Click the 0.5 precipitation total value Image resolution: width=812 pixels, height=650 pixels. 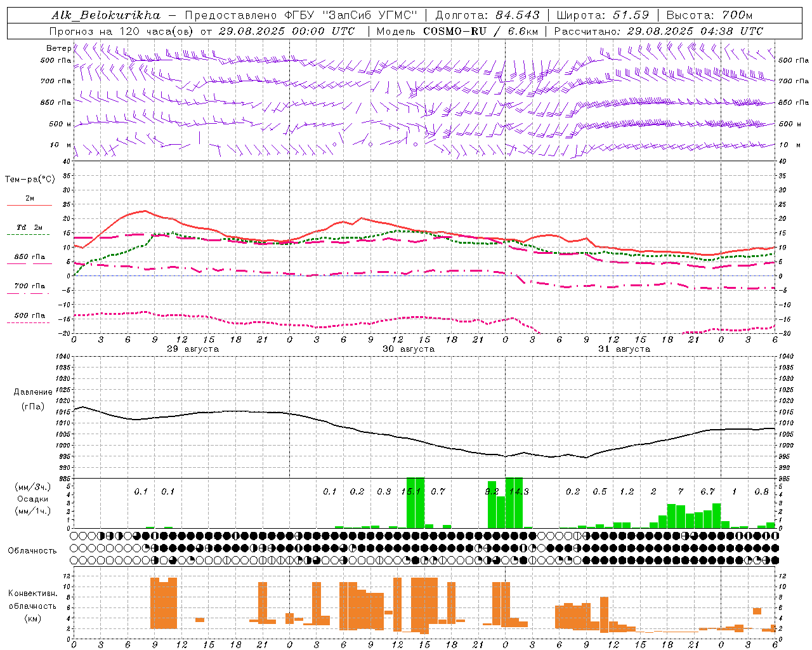599,491
